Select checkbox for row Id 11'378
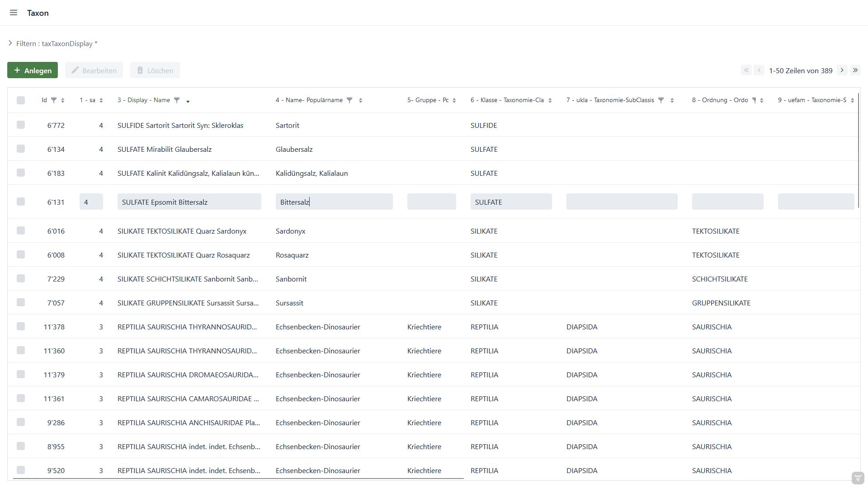This screenshot has height=488, width=868. pos(21,327)
